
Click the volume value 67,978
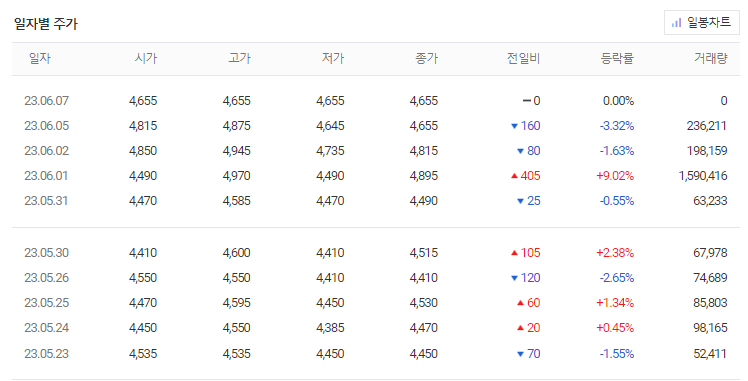coord(710,253)
